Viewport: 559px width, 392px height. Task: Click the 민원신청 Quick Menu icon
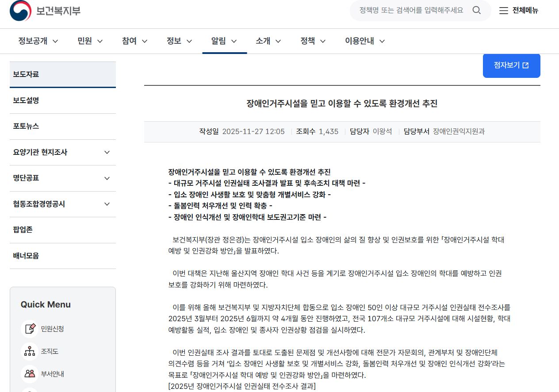coord(30,329)
